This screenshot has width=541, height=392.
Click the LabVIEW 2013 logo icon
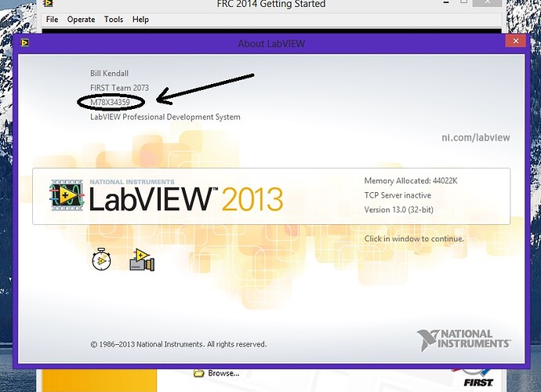click(x=67, y=195)
